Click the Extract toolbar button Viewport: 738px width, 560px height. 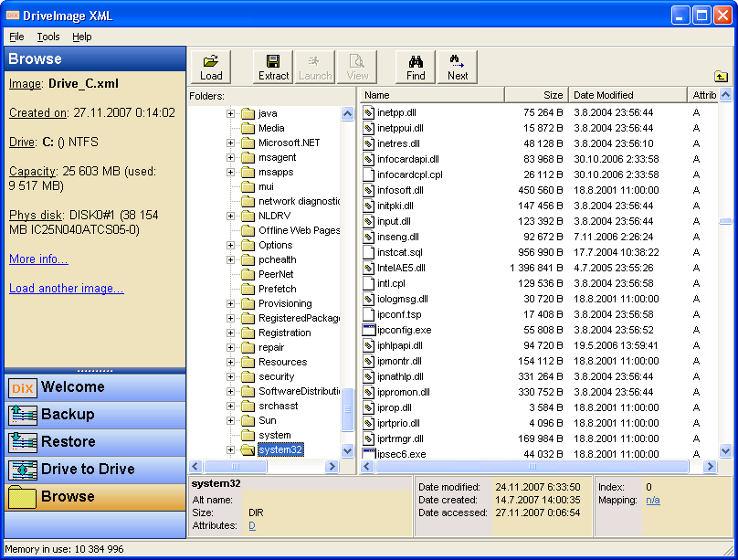273,68
